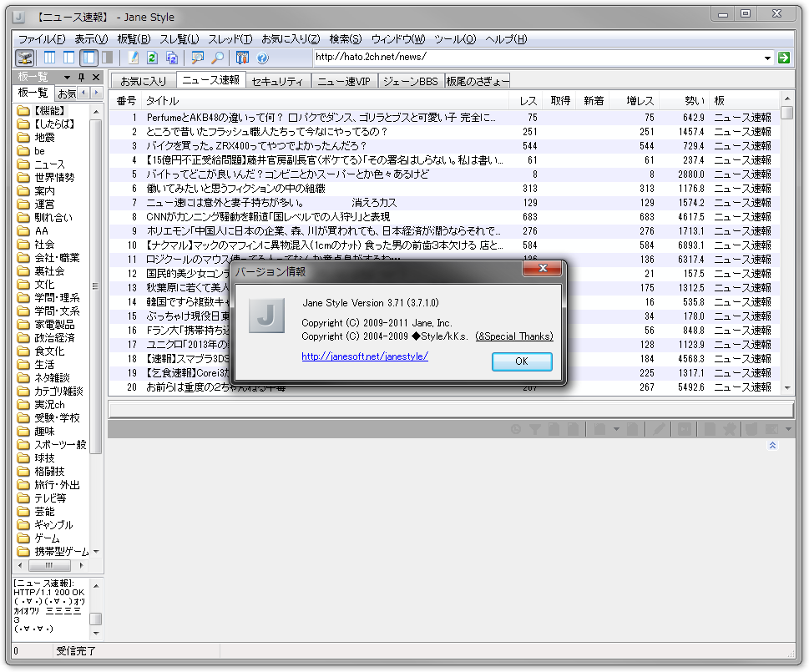The height and width of the screenshot is (672, 809).
Task: Select the 家電製品 board folder
Action: 54,325
